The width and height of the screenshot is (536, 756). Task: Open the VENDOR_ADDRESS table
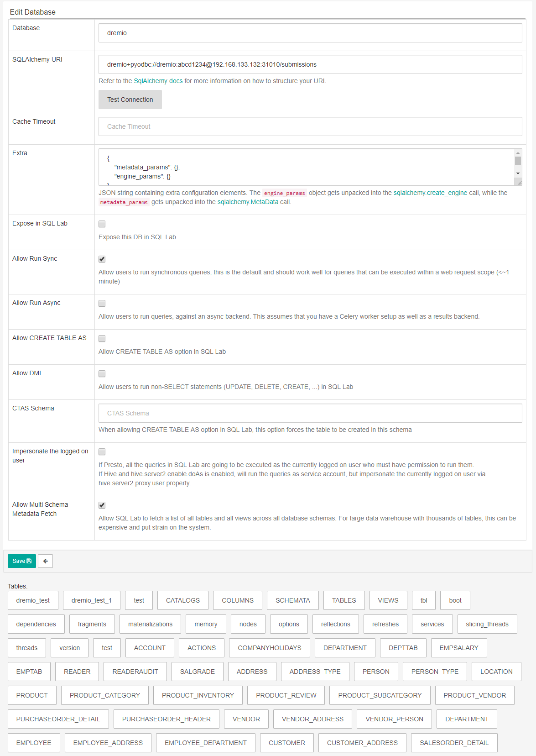pos(313,719)
